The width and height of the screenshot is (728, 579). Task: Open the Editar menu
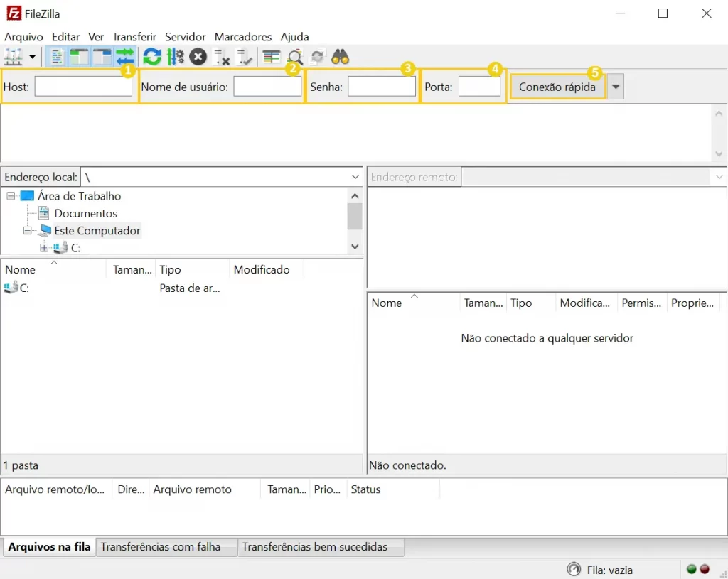point(65,37)
